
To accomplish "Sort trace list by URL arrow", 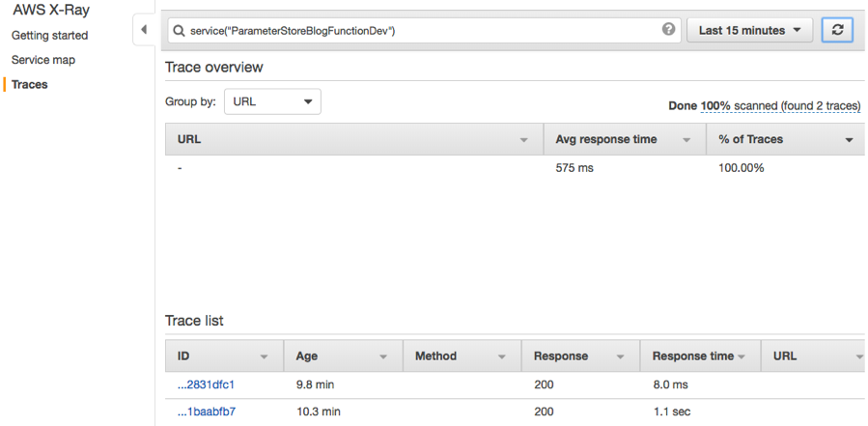I will pyautogui.click(x=859, y=356).
